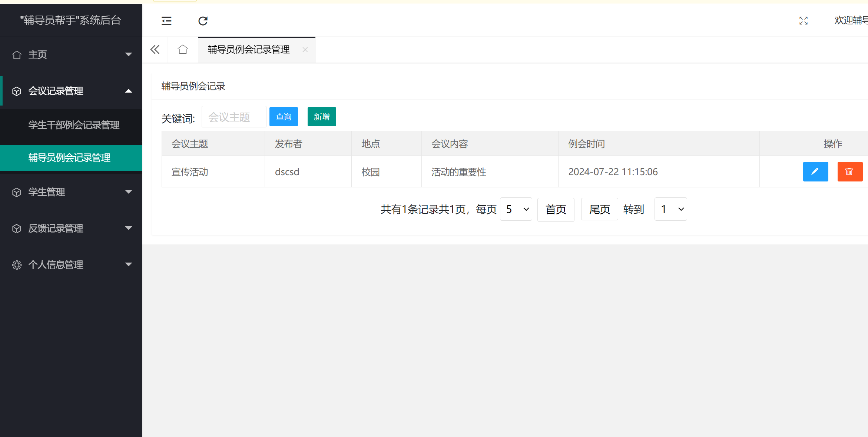The width and height of the screenshot is (868, 437).
Task: Click the delete trash icon for the record
Action: [850, 171]
